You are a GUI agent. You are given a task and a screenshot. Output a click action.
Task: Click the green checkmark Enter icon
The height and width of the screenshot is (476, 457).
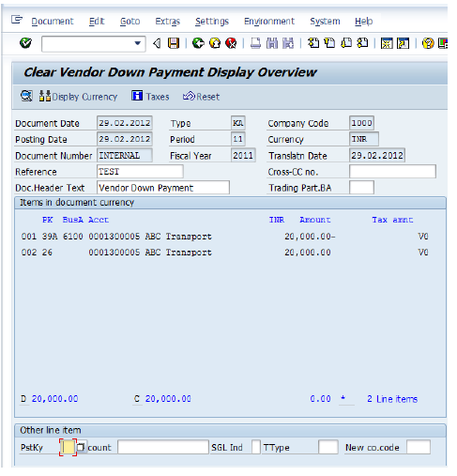(25, 43)
